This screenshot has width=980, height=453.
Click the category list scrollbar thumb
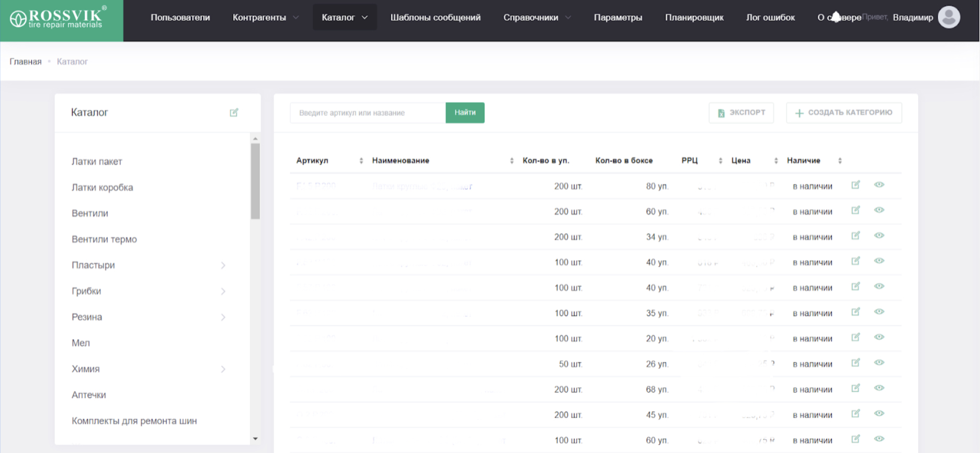tap(255, 181)
